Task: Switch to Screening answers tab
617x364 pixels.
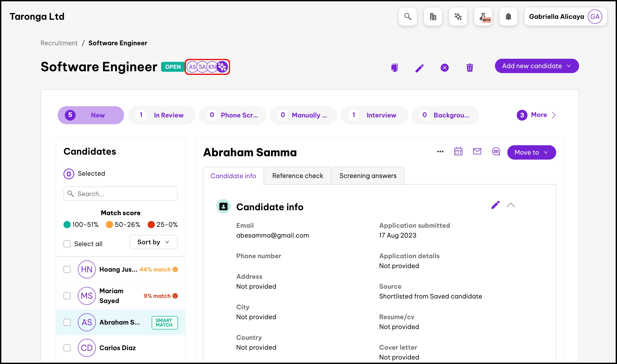Action: coord(368,176)
